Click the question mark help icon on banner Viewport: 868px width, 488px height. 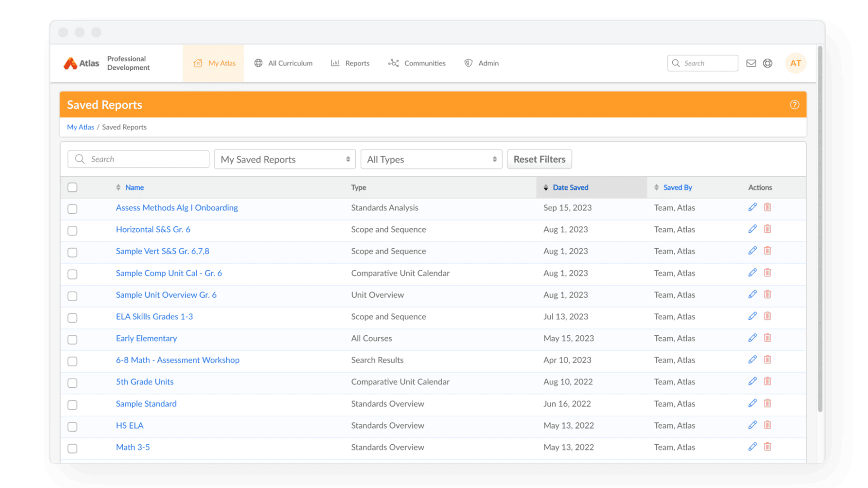coord(794,105)
